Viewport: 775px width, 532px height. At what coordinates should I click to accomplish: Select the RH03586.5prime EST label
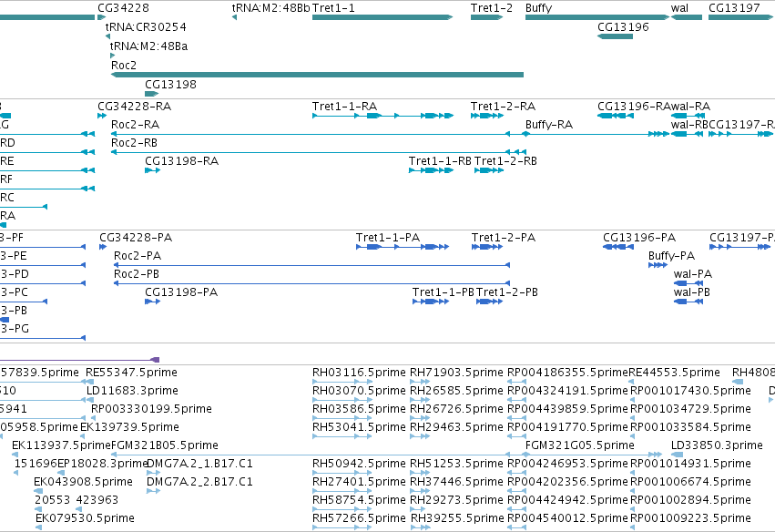pos(359,409)
